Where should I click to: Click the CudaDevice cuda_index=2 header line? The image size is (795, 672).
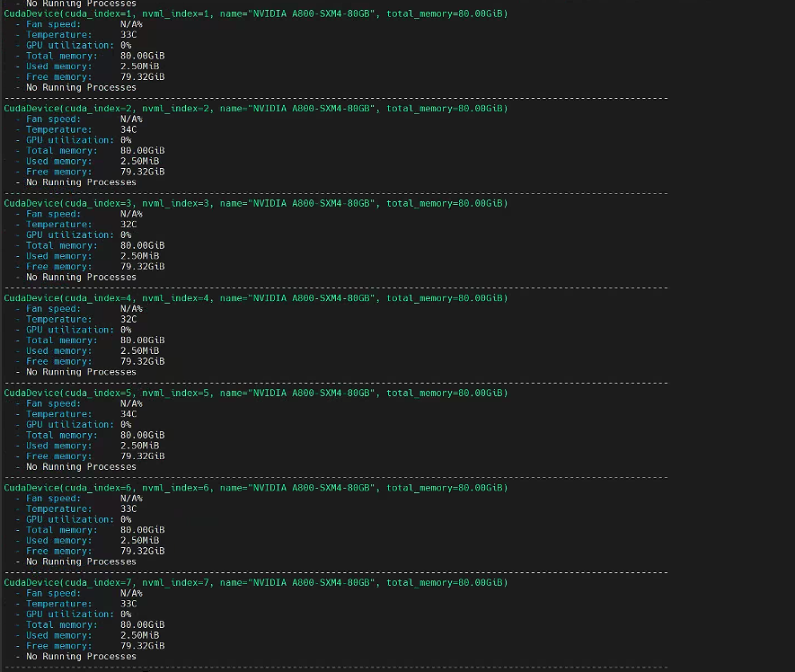point(255,109)
